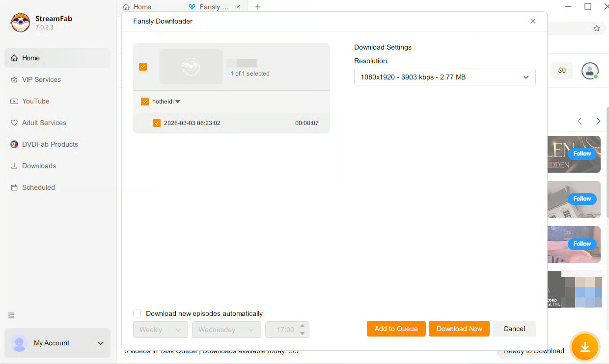Click the Home house icon in sidebar
The image size is (609, 364).
click(x=14, y=58)
